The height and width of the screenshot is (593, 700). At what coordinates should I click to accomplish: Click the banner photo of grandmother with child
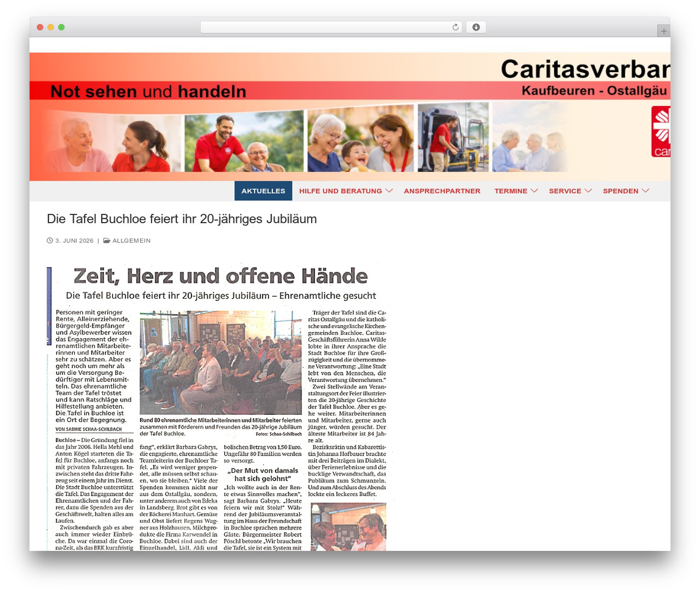360,139
